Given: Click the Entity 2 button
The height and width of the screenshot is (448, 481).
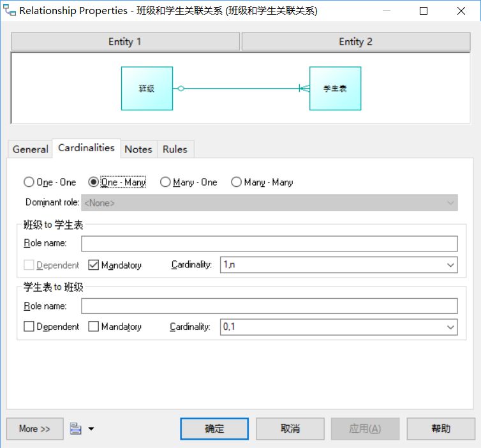Looking at the screenshot, I should (356, 41).
